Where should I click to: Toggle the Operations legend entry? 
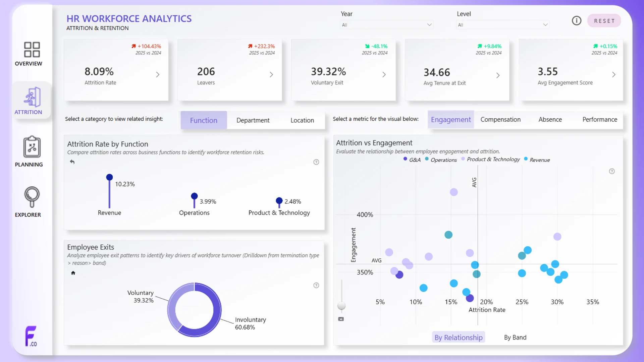coord(441,160)
